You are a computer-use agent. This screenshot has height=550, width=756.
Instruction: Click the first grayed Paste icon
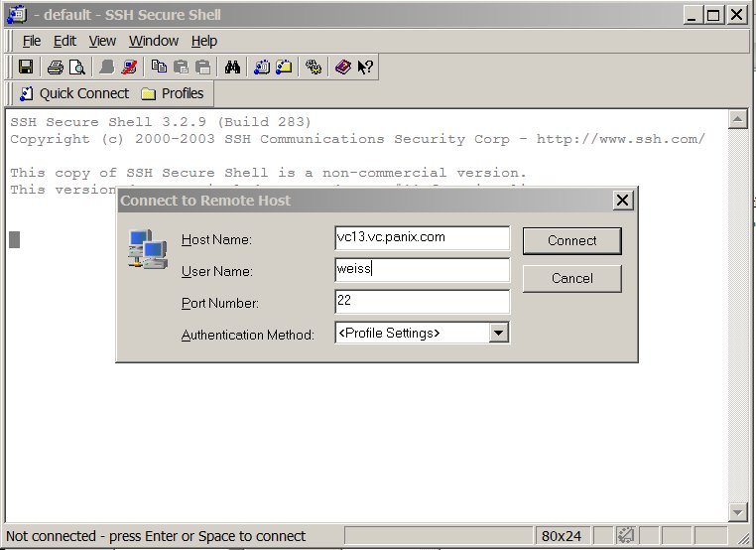click(181, 68)
